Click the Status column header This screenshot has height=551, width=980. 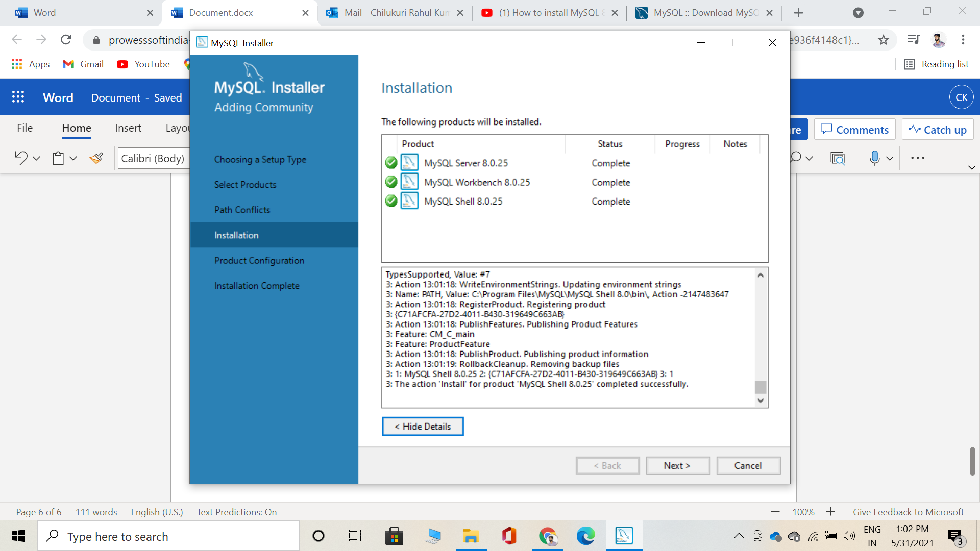point(610,144)
